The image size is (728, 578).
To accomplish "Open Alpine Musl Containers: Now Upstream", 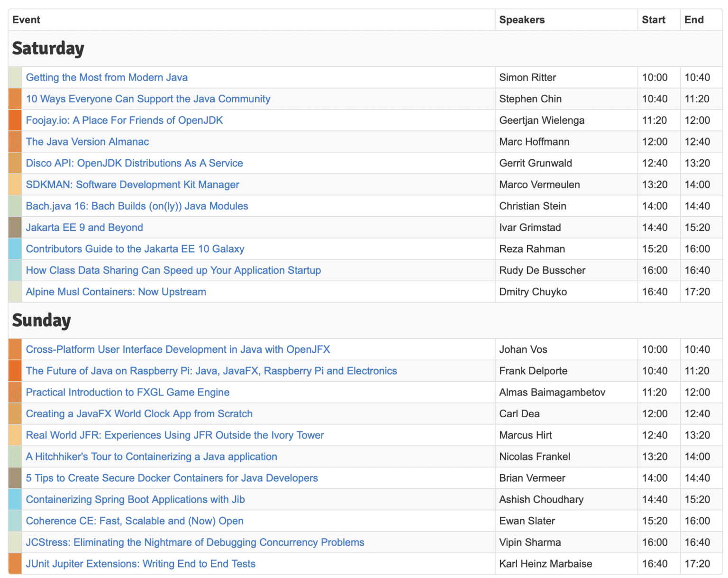I will pos(116,292).
